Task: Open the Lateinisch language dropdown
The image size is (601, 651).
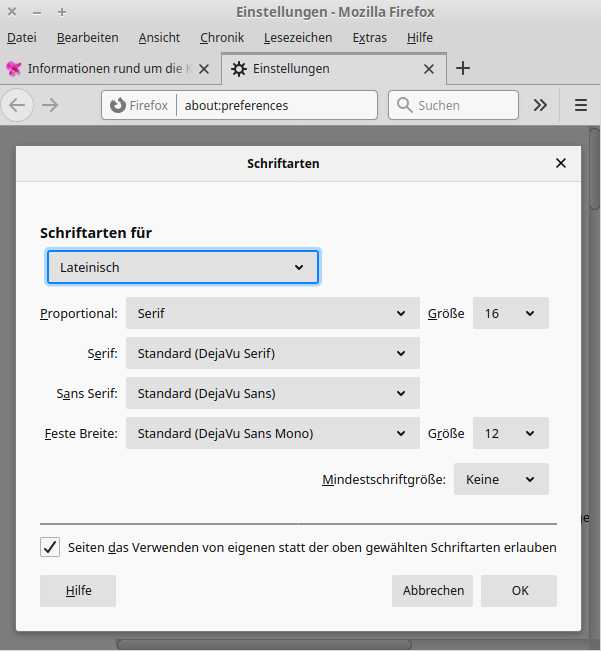Action: tap(183, 267)
